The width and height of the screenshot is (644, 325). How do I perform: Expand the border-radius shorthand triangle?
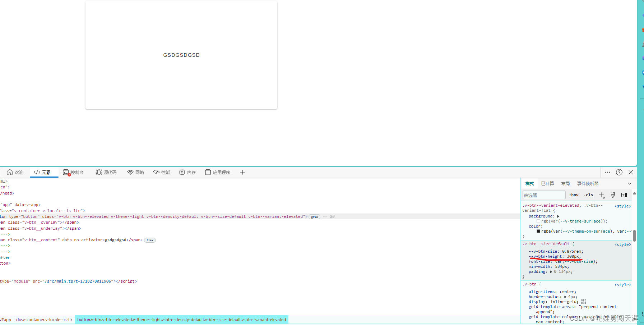pos(565,297)
